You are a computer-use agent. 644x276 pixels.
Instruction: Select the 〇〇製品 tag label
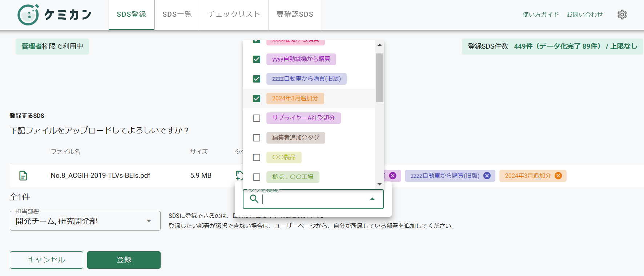pos(284,157)
